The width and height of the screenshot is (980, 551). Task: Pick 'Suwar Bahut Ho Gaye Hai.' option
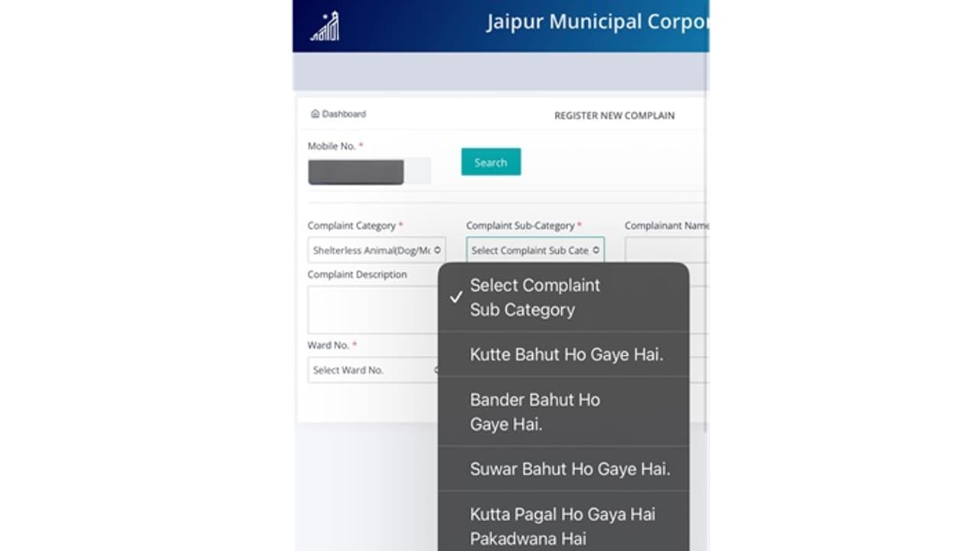(x=570, y=469)
